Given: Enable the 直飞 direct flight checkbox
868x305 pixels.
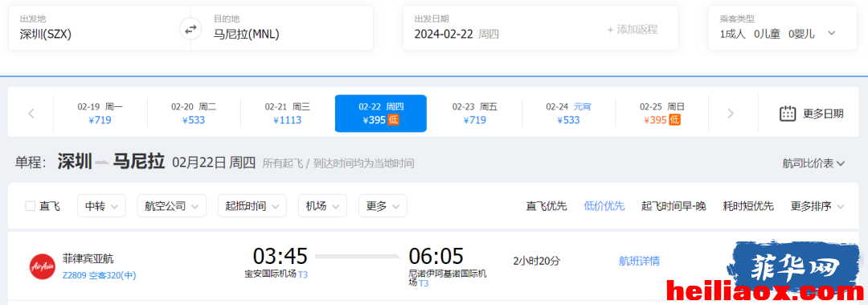Looking at the screenshot, I should (31, 206).
